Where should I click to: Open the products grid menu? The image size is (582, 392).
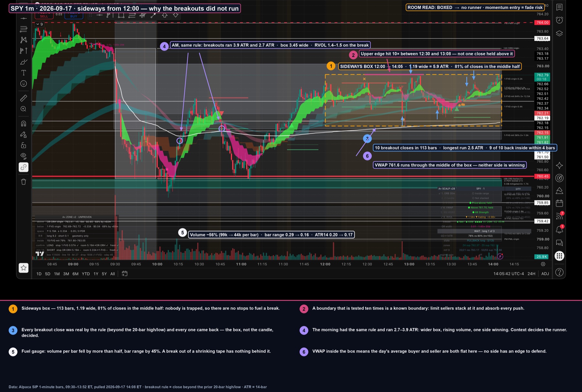(x=559, y=256)
